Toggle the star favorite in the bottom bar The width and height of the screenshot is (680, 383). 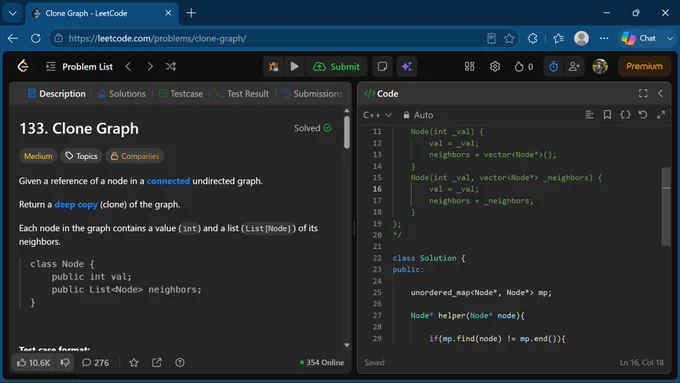tap(134, 363)
